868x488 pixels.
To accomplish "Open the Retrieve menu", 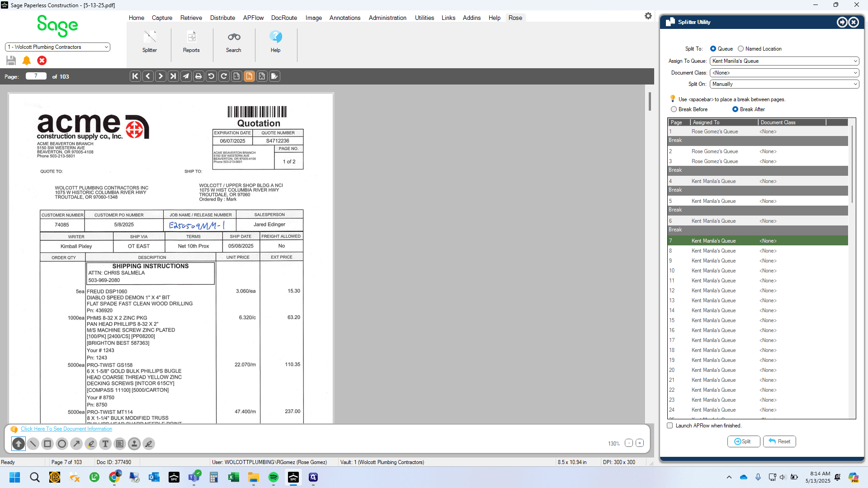I will (x=191, y=18).
